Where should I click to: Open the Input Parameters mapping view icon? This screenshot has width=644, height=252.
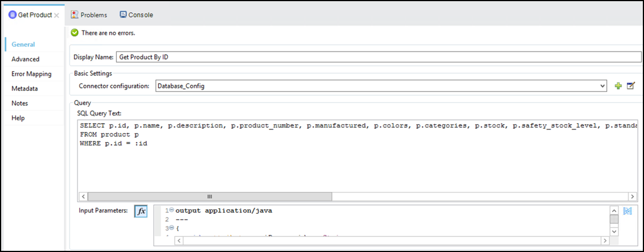(x=627, y=211)
